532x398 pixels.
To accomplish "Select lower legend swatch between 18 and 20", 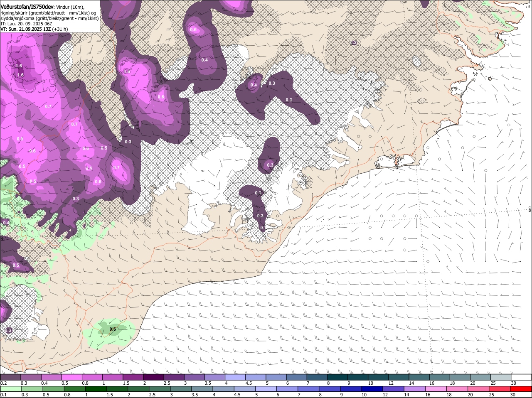I will pos(457,389).
